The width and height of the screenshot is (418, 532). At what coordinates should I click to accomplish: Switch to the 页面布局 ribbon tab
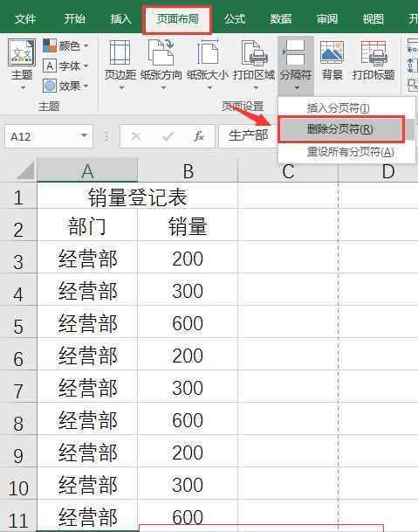point(177,19)
